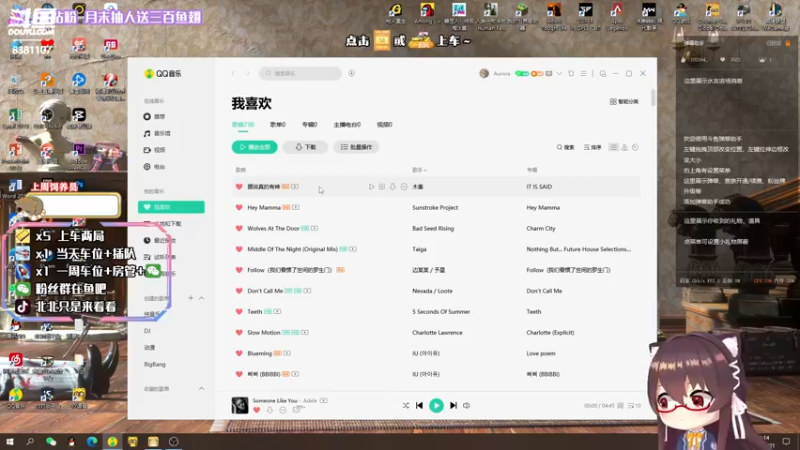Open the skin (shirt) icon in title bar
This screenshot has width=800, height=450.
tap(571, 73)
